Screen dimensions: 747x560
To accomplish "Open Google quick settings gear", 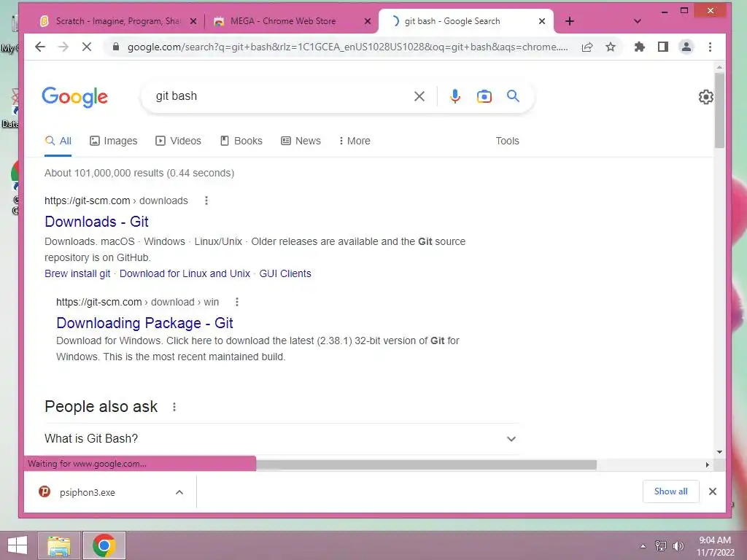I will point(705,97).
